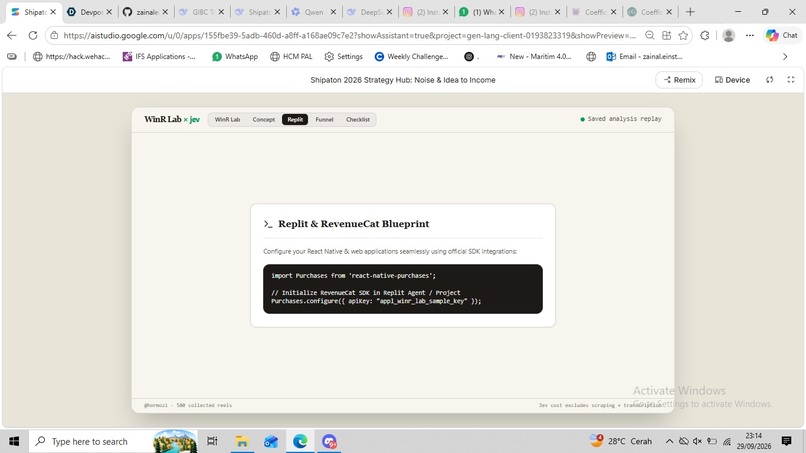Open the clock showing 23:14

pos(754,441)
